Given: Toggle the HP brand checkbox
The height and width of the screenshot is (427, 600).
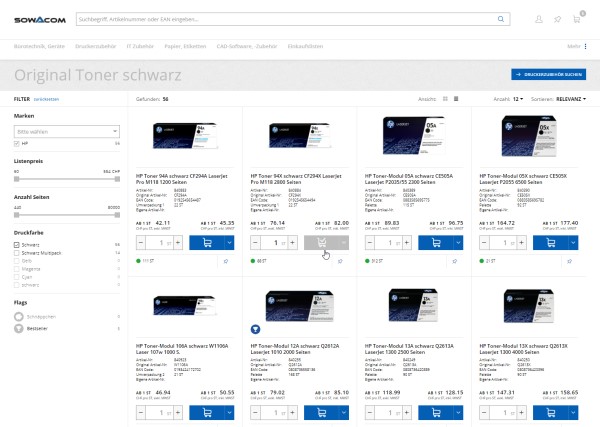Looking at the screenshot, I should 16,143.
